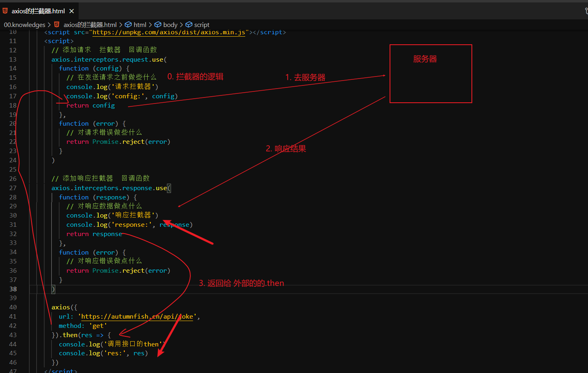Viewport: 588px width, 373px height.
Task: Click the comment '// 对请求错误做些什么'
Action: [x=104, y=133]
